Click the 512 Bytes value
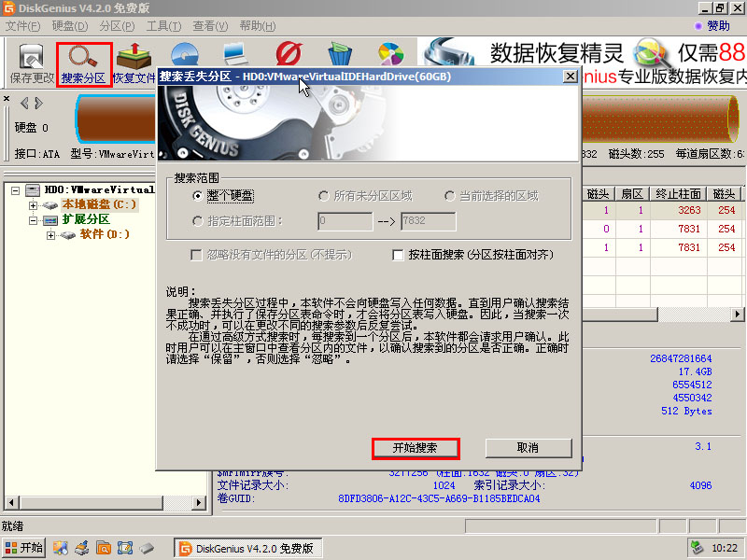The height and width of the screenshot is (560, 747). click(x=686, y=411)
